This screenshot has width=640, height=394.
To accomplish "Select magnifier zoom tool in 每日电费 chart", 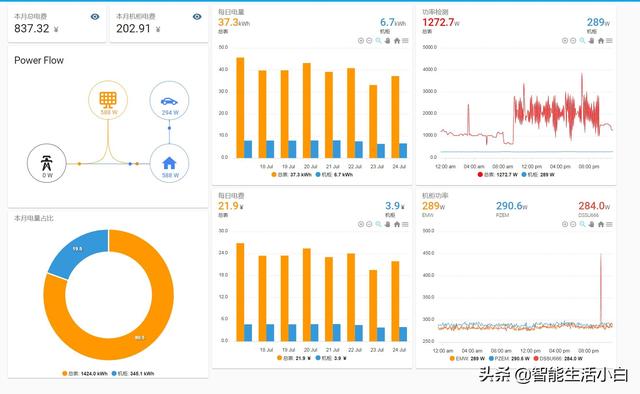I will point(378,224).
